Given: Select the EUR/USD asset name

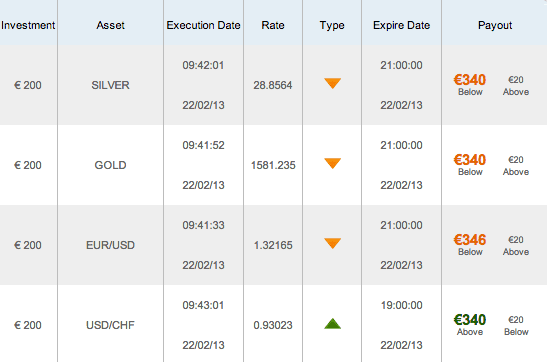Looking at the screenshot, I should coord(111,245).
